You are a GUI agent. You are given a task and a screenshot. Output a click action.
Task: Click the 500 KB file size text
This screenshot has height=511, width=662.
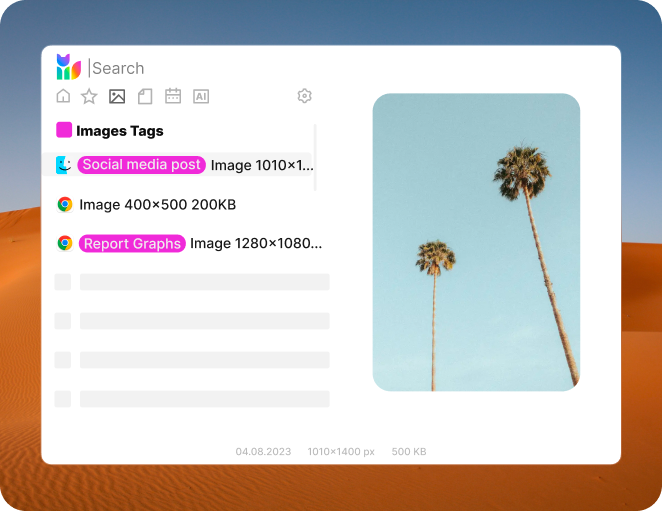click(409, 451)
